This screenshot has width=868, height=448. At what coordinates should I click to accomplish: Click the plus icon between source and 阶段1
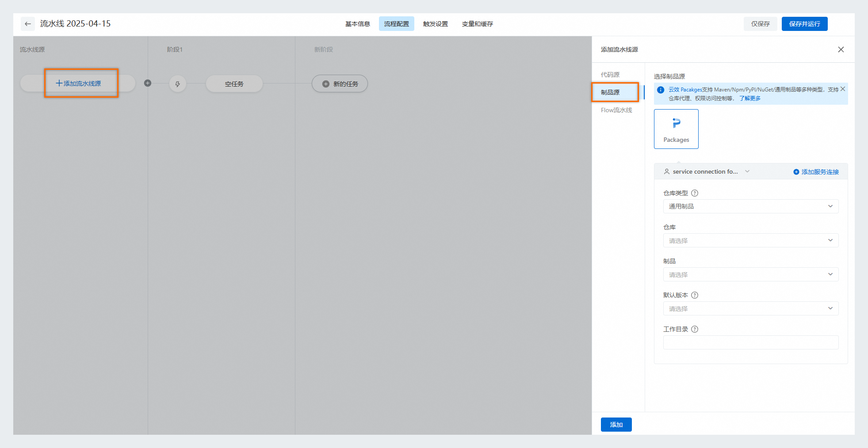pos(148,83)
